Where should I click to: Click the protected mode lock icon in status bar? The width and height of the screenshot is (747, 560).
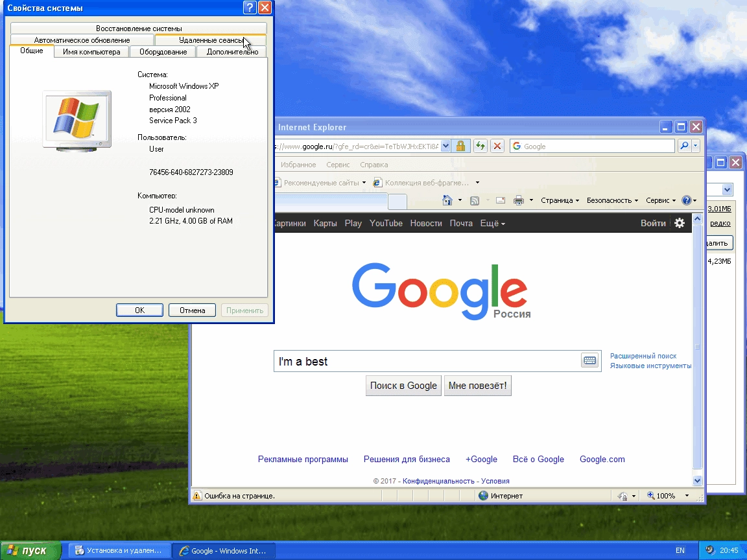click(622, 496)
